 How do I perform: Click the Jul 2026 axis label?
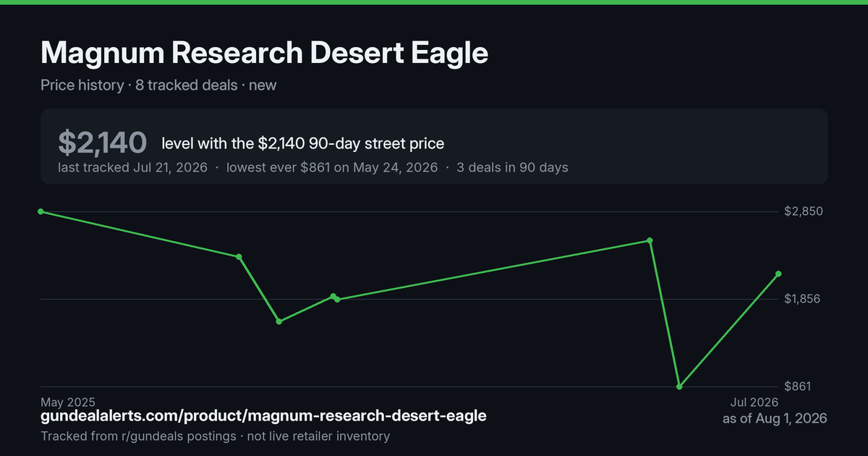(x=753, y=402)
